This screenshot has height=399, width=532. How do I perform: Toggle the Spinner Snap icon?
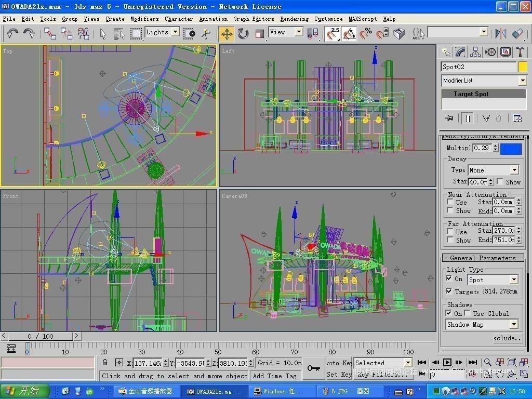[x=382, y=34]
